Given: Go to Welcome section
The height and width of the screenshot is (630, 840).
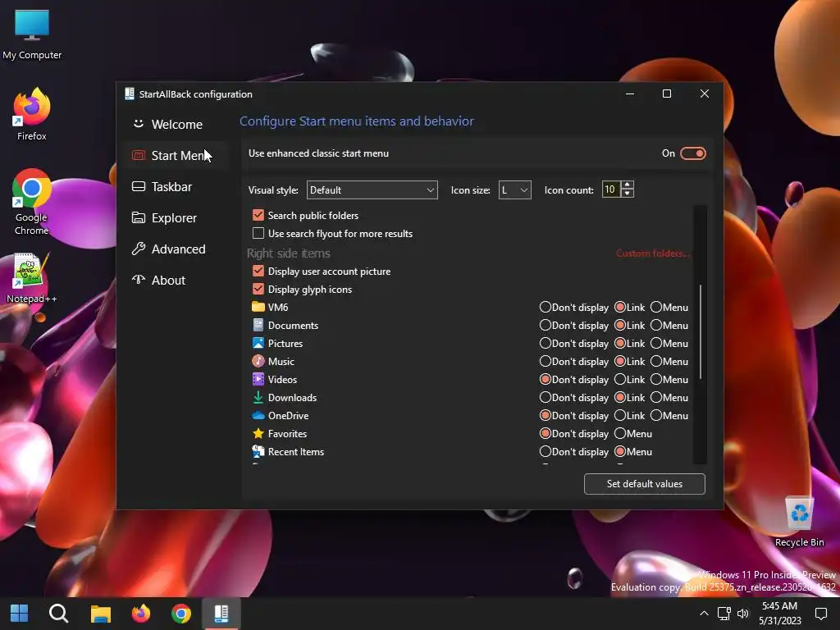Looking at the screenshot, I should click(177, 125).
